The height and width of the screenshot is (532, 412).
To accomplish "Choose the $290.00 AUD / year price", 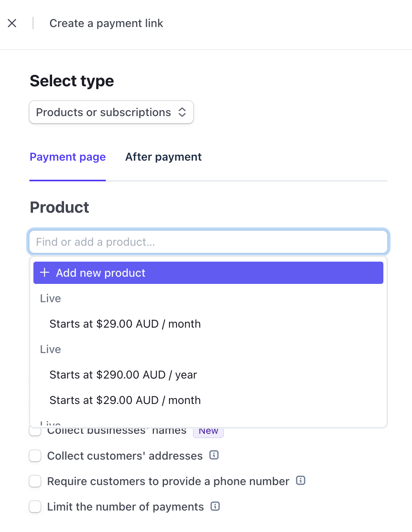I will 123,375.
